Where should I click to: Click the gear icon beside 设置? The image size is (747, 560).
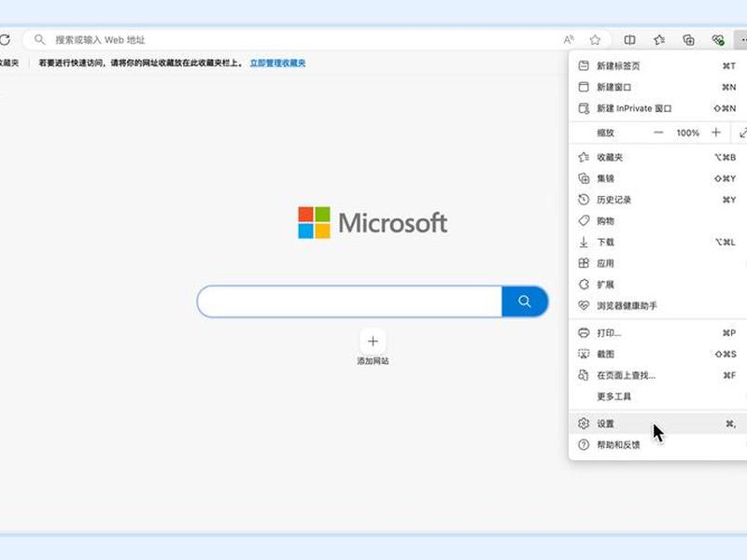click(584, 424)
